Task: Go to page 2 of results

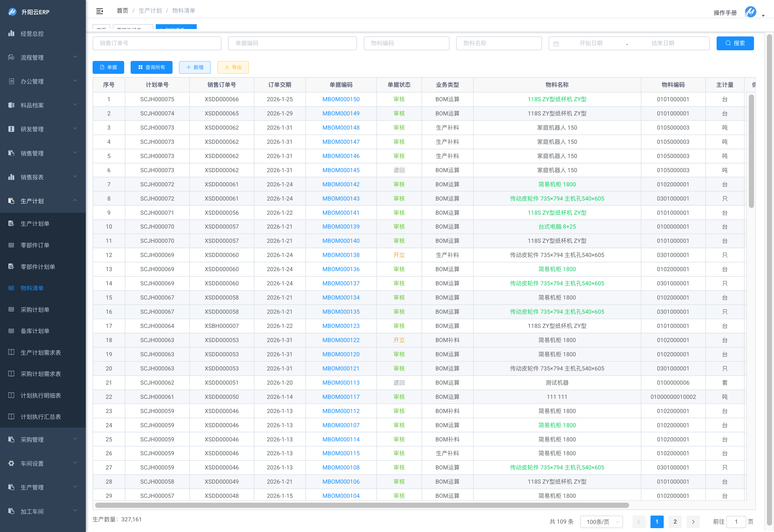Action: point(675,521)
